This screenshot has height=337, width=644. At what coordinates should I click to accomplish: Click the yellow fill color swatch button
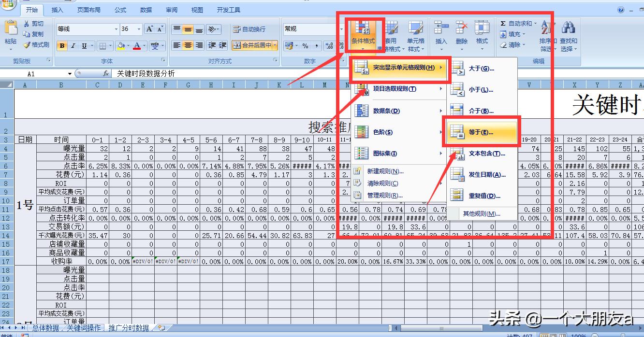click(120, 46)
